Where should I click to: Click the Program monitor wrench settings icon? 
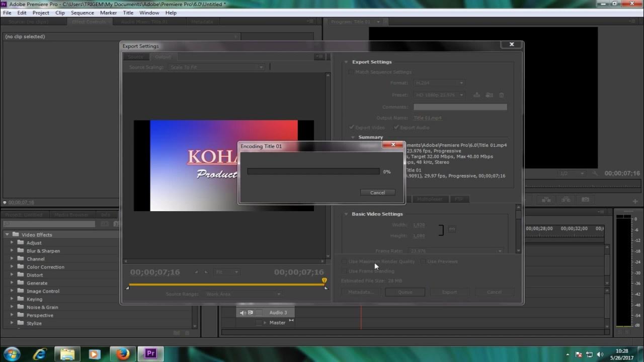595,173
